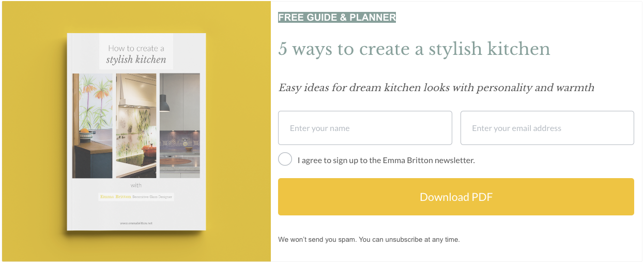Click the 'How to create a stylish kitchen' cover title
Viewport: 644px width, 262px height.
coord(136,54)
